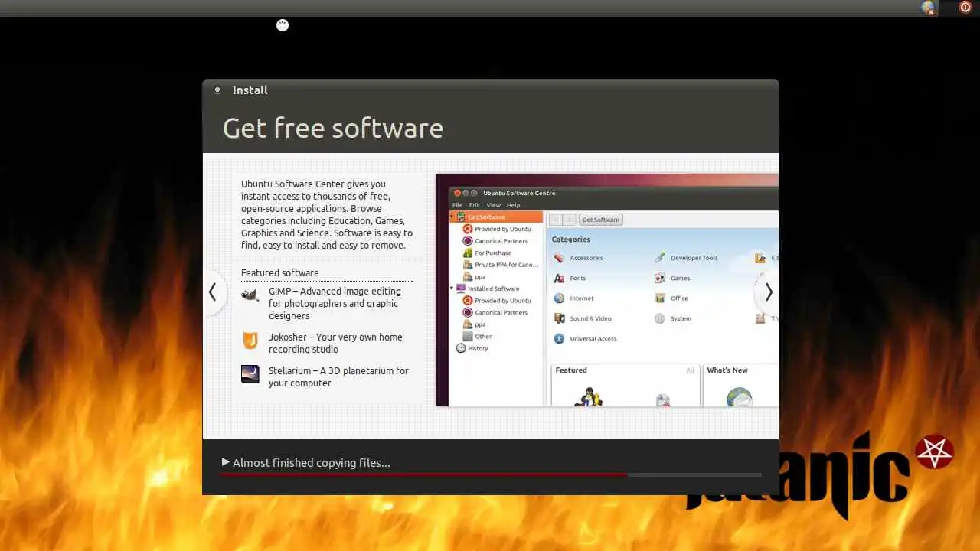This screenshot has height=551, width=980.
Task: Click the globe thumbnail under What's New
Action: tap(739, 397)
